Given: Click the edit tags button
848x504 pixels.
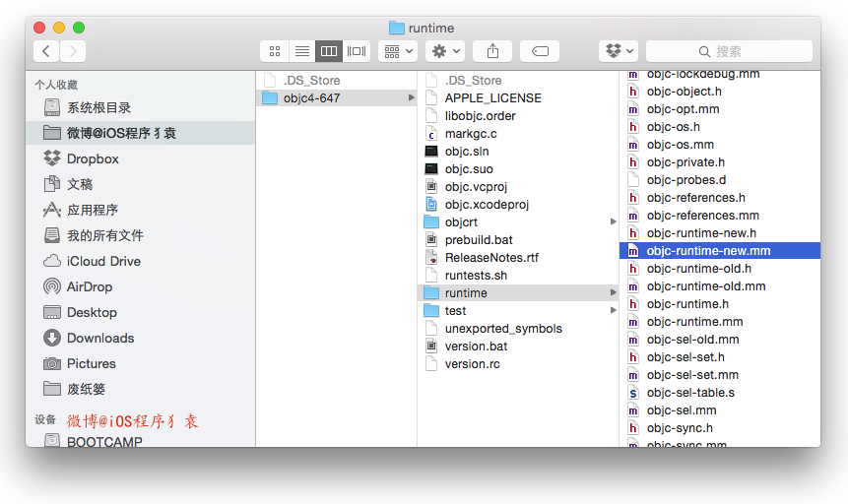Looking at the screenshot, I should (540, 51).
